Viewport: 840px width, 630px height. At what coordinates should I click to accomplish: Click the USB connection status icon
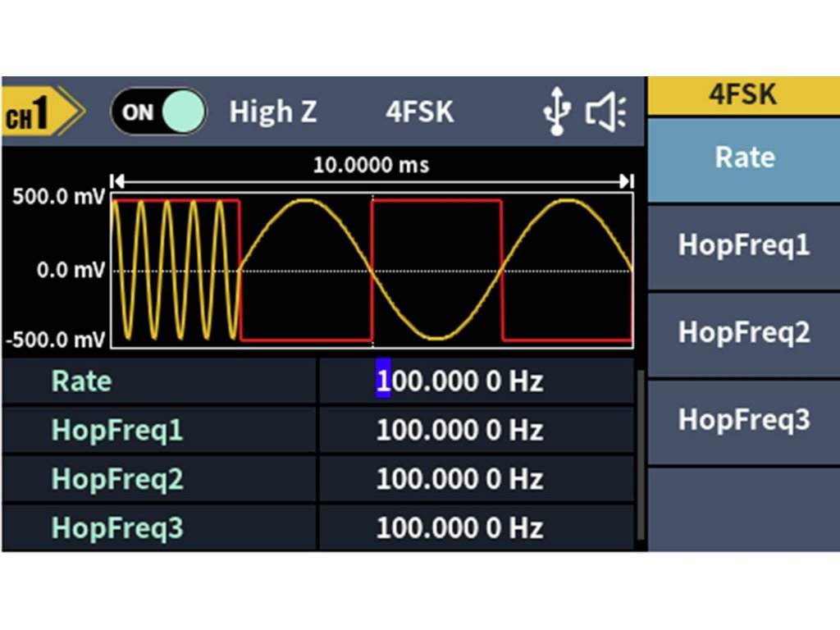tap(557, 112)
